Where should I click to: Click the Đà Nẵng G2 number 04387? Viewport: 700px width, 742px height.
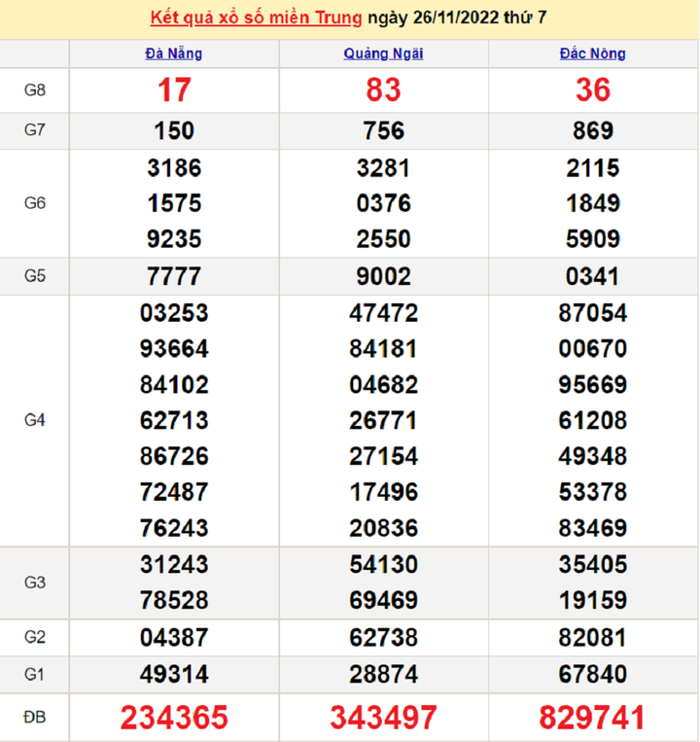point(174,638)
